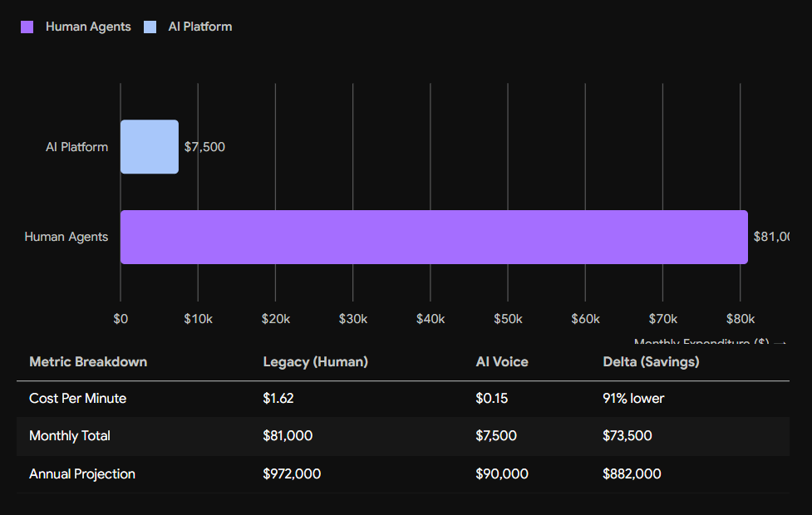Select the Annual Projection row label
812x515 pixels.
click(x=82, y=474)
